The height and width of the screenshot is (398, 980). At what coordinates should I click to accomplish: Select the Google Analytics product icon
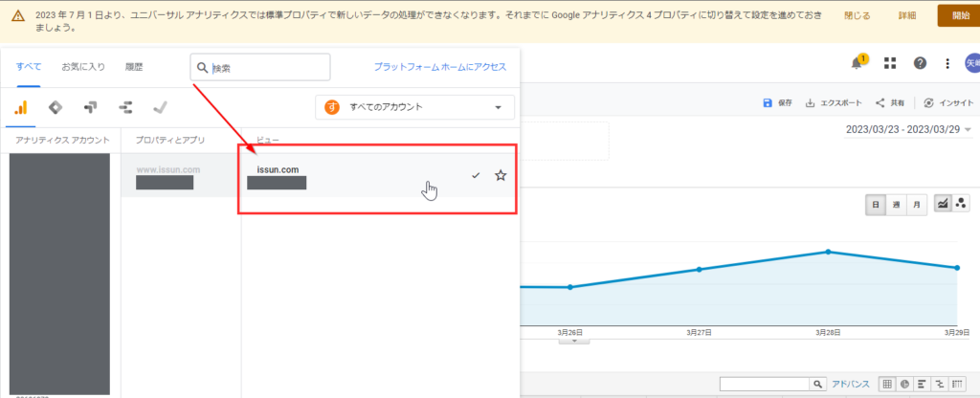click(x=21, y=107)
